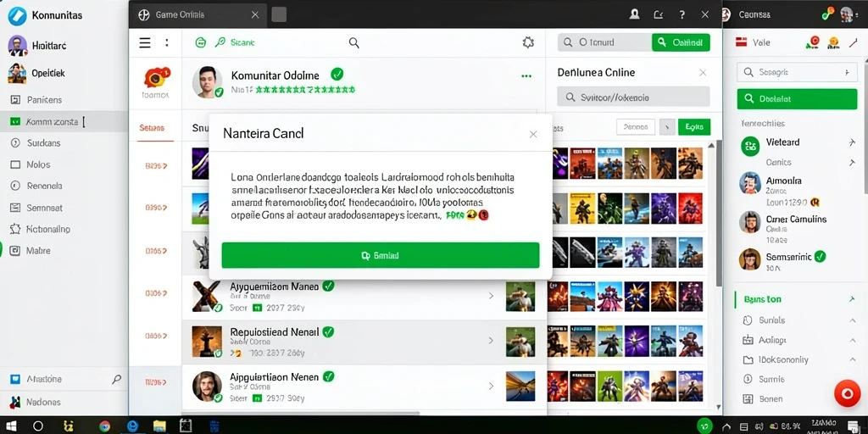Viewport: 868px width, 434px height.
Task: Click the green Dbelalat search button
Action: coord(797,98)
